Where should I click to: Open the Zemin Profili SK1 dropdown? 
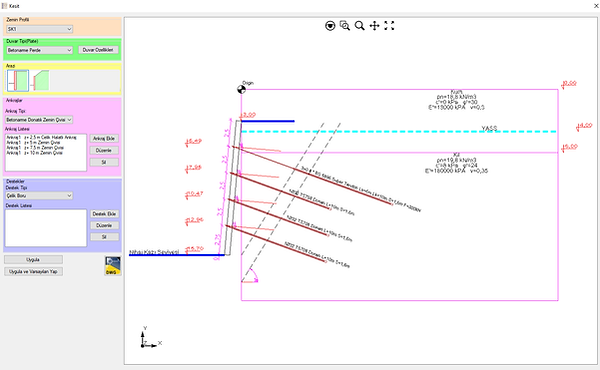39,29
